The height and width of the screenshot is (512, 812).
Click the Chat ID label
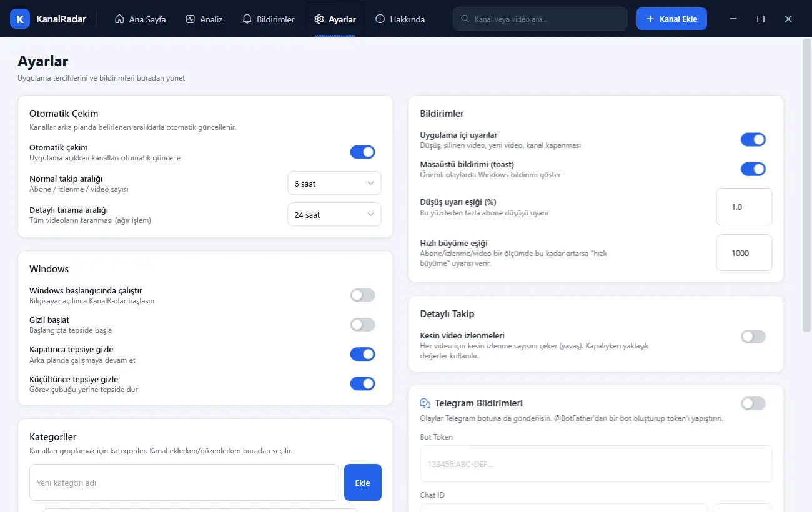coord(432,495)
